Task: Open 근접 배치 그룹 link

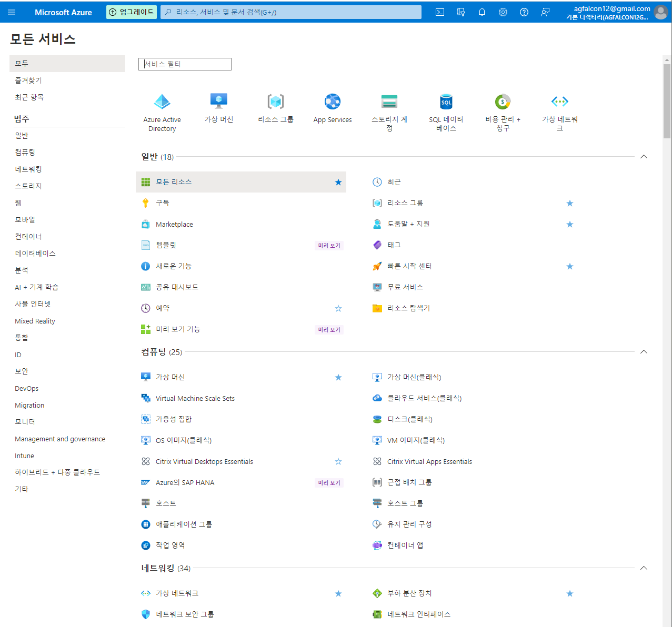Action: pos(409,482)
